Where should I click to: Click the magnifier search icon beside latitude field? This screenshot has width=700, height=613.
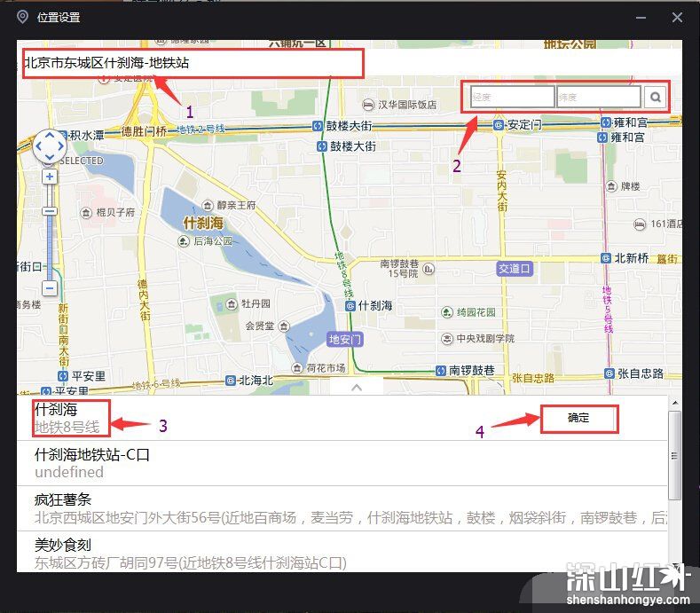pos(656,97)
